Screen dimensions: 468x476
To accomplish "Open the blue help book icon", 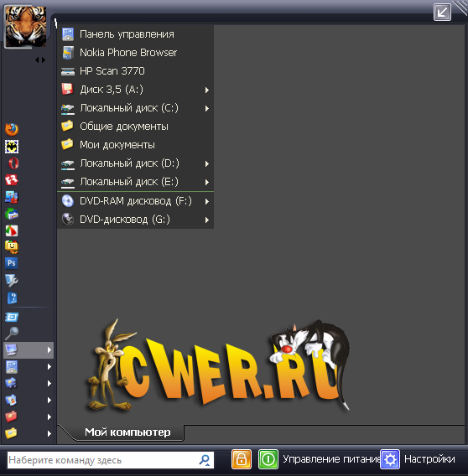I will click(x=12, y=297).
